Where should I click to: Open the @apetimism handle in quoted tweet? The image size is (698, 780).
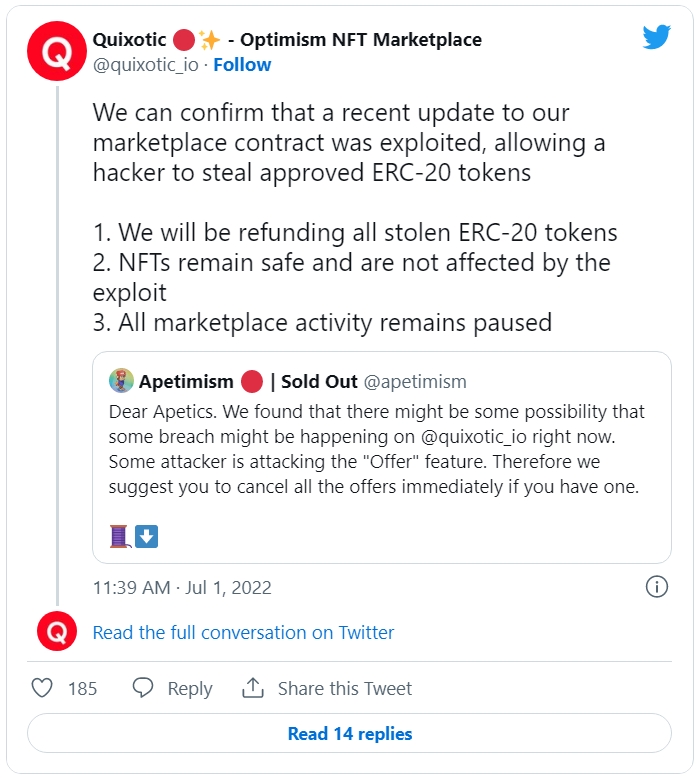[415, 382]
